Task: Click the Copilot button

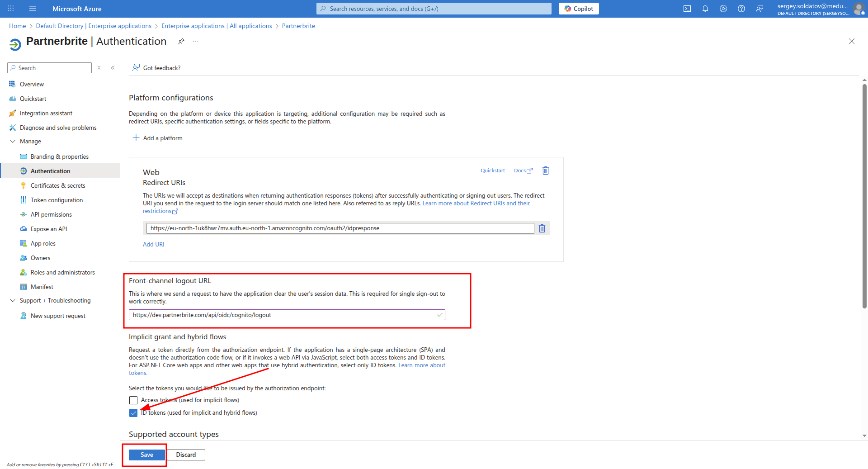Action: click(x=579, y=9)
